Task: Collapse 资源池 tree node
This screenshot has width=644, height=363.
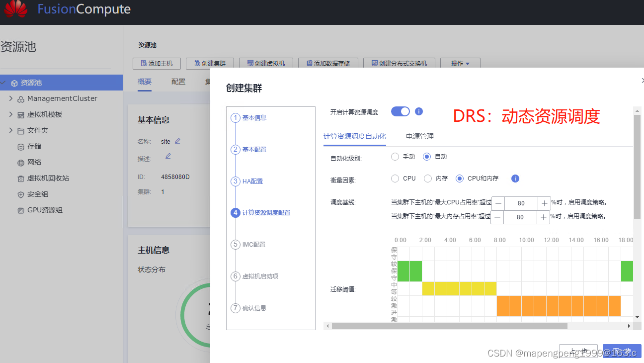Action: (x=3, y=83)
